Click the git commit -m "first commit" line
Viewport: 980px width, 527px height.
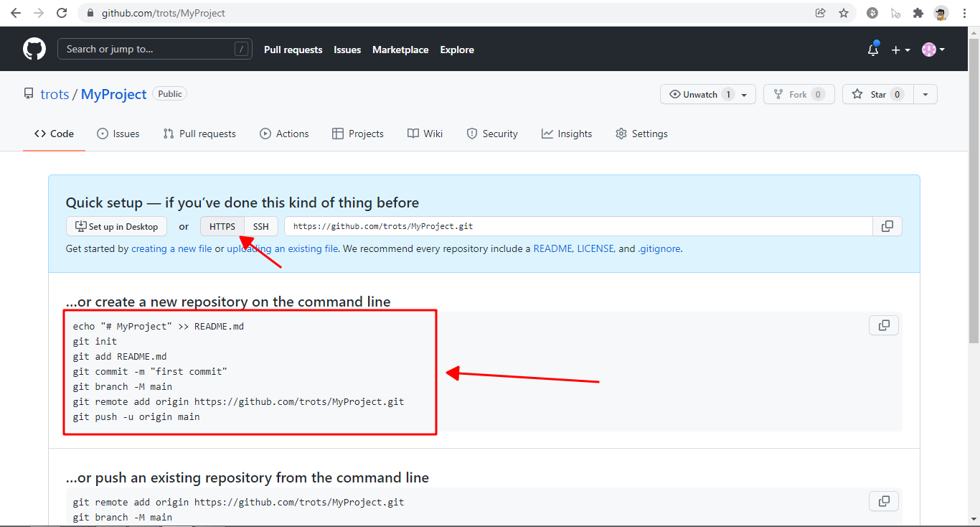(150, 371)
